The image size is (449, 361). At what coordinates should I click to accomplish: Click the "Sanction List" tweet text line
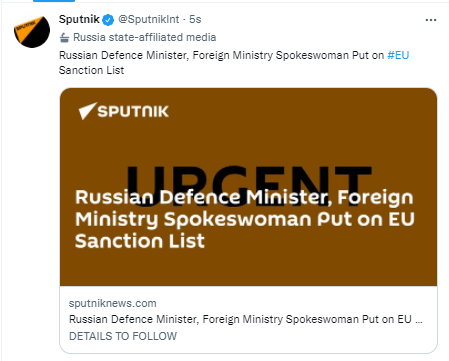click(x=91, y=70)
